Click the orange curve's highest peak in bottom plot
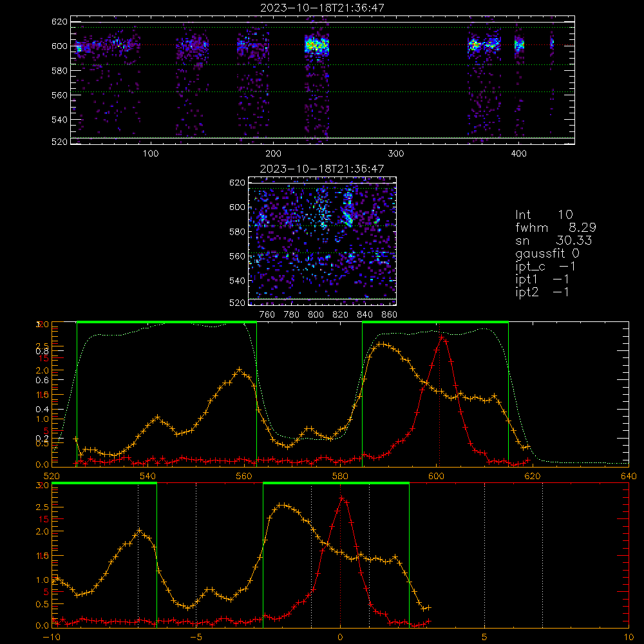This screenshot has width=644, height=644. click(x=282, y=505)
